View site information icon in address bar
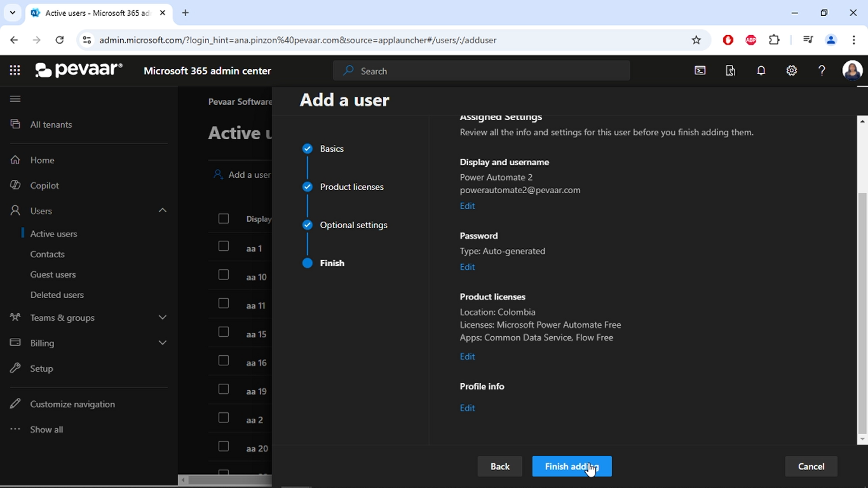This screenshot has width=868, height=488. pyautogui.click(x=87, y=39)
